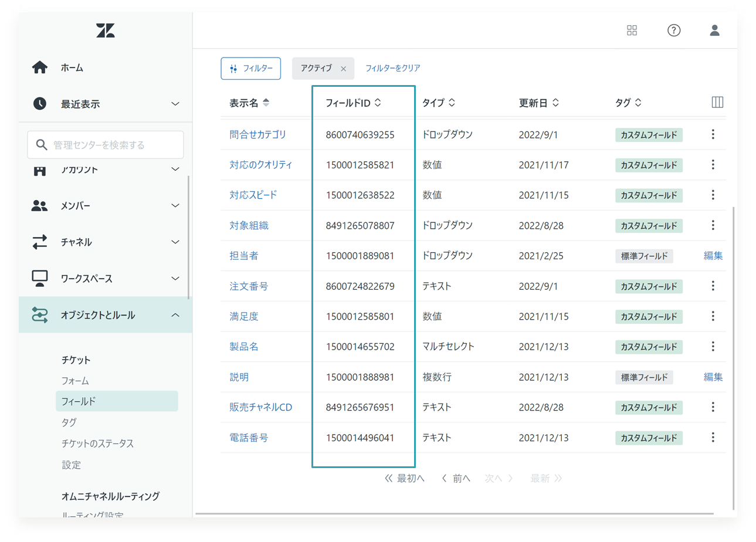The height and width of the screenshot is (542, 756).
Task: Click the フィルターをクリア link
Action: (x=393, y=68)
